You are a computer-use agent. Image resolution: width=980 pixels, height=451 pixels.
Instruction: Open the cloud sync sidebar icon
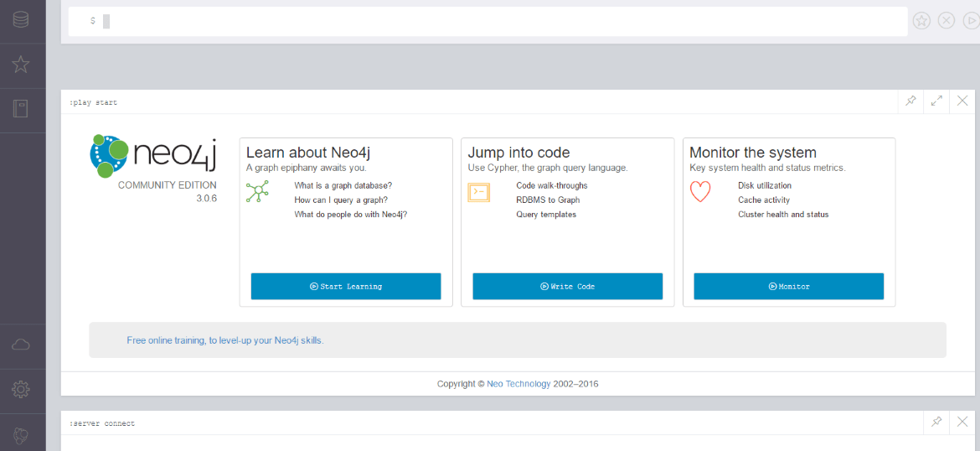point(21,345)
